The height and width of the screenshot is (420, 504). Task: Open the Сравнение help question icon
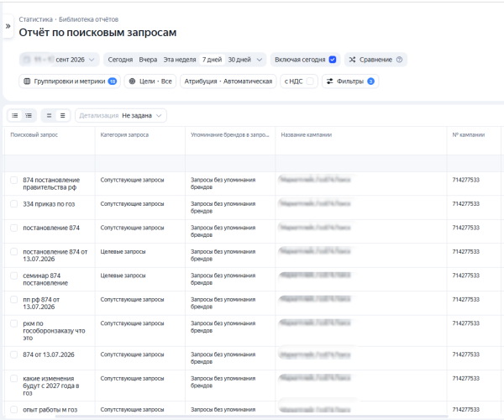[399, 60]
